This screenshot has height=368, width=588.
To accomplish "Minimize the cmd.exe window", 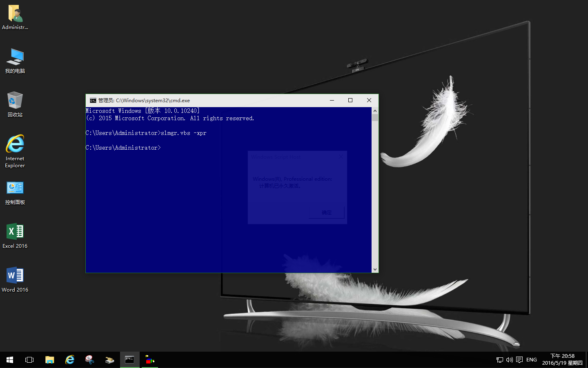I will tap(332, 100).
